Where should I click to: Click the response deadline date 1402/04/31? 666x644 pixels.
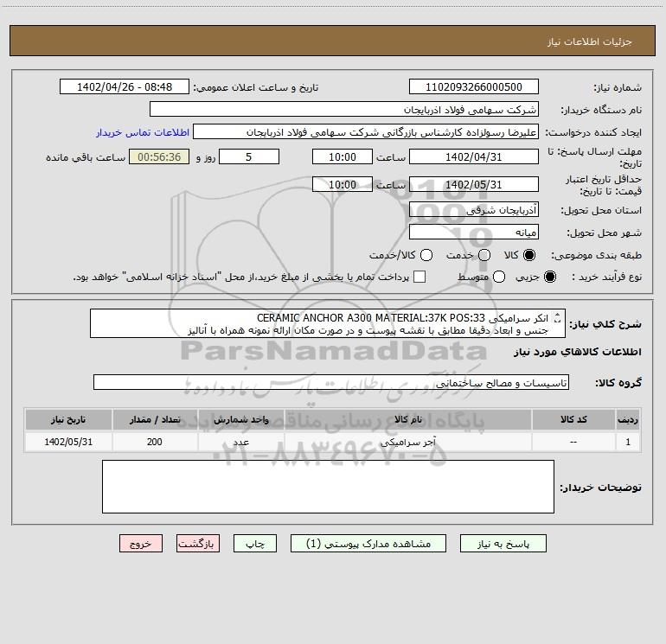coord(474,156)
